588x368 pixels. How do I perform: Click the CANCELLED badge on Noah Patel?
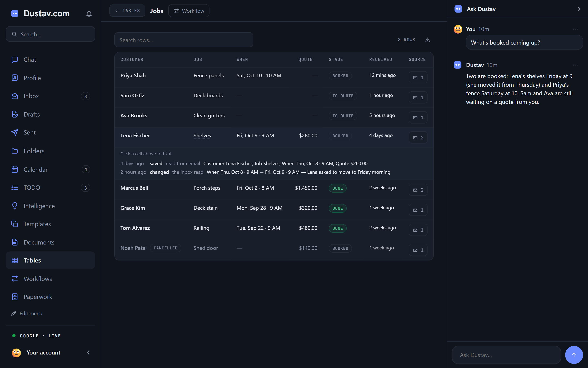[x=165, y=248]
